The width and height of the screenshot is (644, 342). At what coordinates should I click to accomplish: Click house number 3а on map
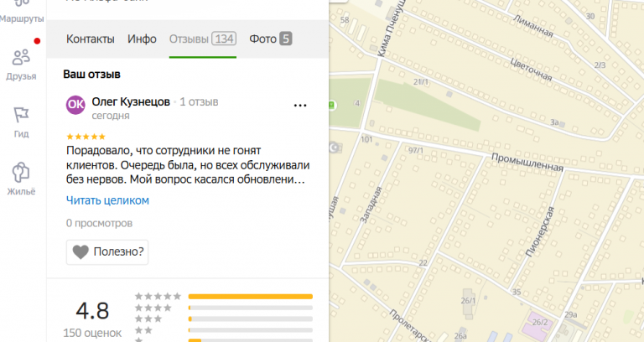coord(554,122)
